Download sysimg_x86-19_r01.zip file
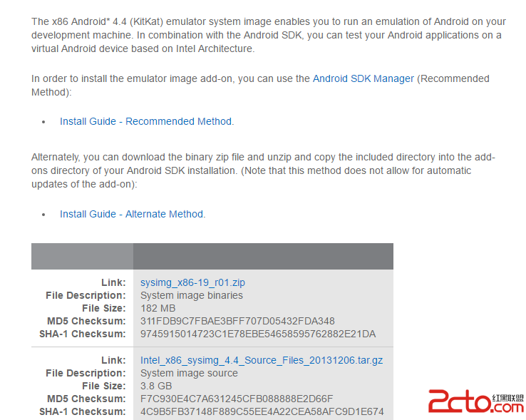Viewport: 526px width, 420px height. pyautogui.click(x=192, y=282)
